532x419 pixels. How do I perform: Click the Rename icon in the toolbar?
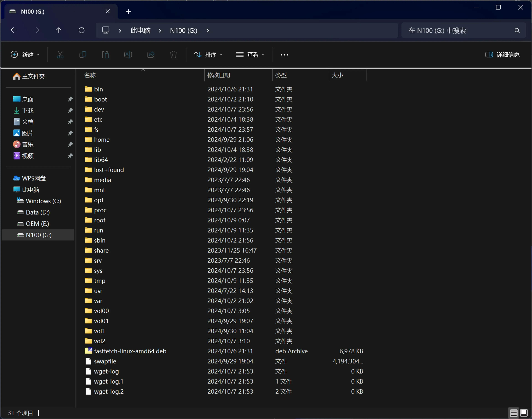(128, 54)
